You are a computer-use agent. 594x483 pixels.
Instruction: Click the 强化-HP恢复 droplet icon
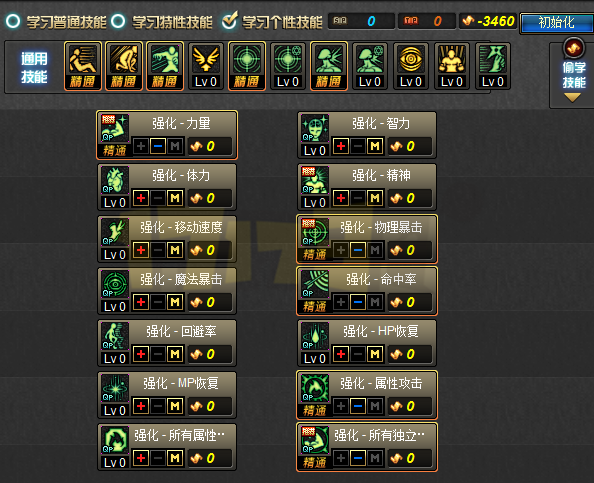315,336
